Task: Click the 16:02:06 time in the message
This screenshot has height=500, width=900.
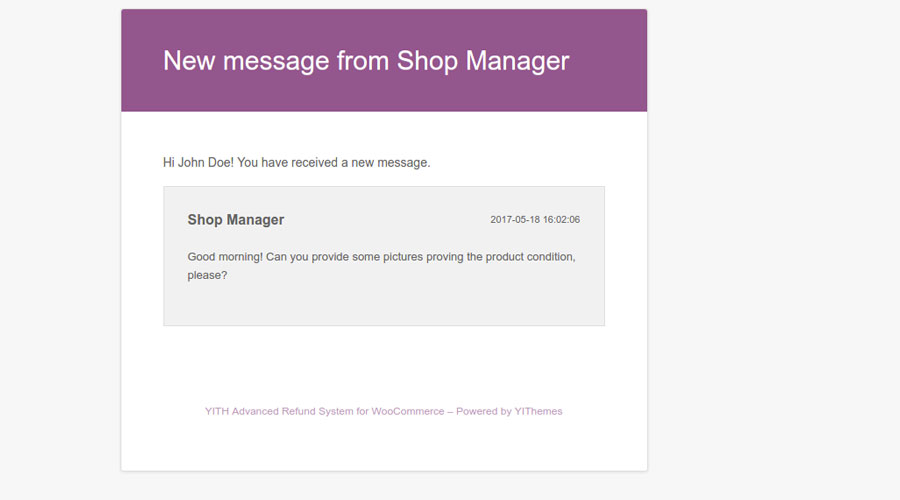Action: click(561, 220)
